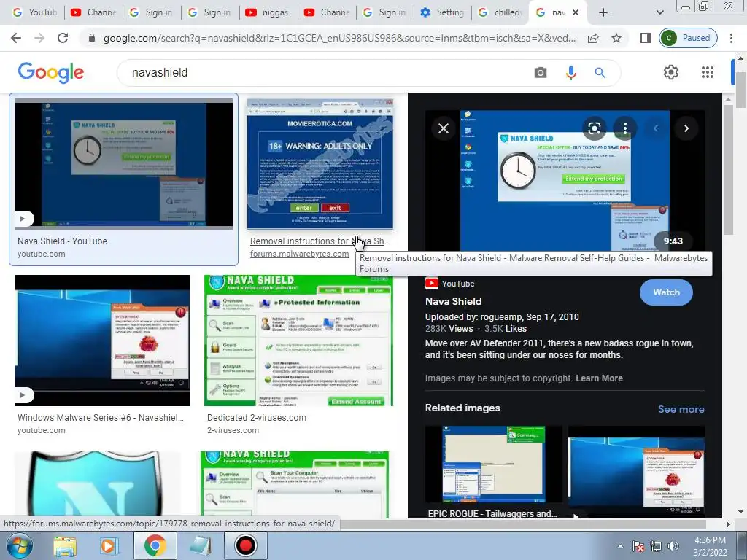Click the Paused profile button
The image size is (747, 560).
tap(688, 38)
